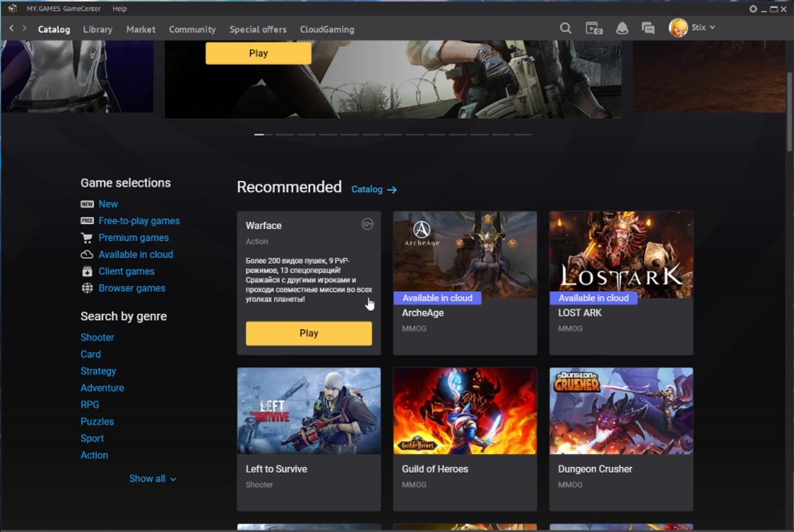Screen dimensions: 794x532
Task: Switch to the Catalog tab
Action: [x=54, y=29]
